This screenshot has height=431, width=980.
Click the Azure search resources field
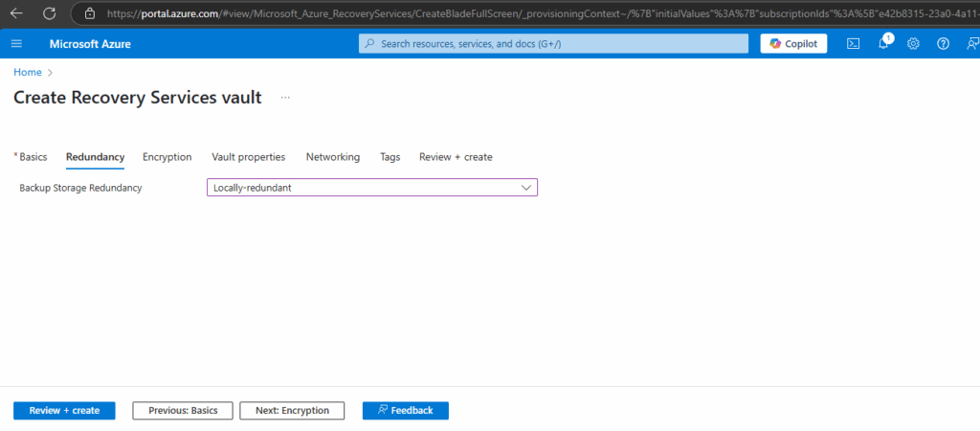pyautogui.click(x=555, y=44)
